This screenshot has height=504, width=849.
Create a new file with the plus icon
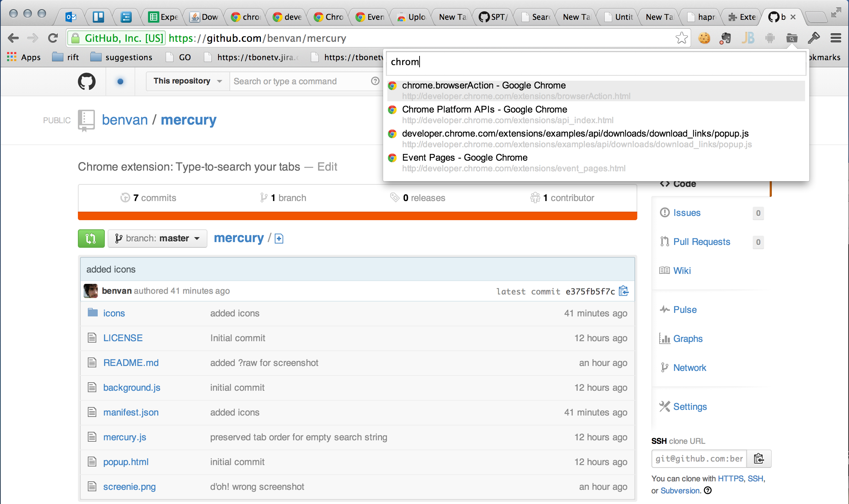[x=279, y=239]
